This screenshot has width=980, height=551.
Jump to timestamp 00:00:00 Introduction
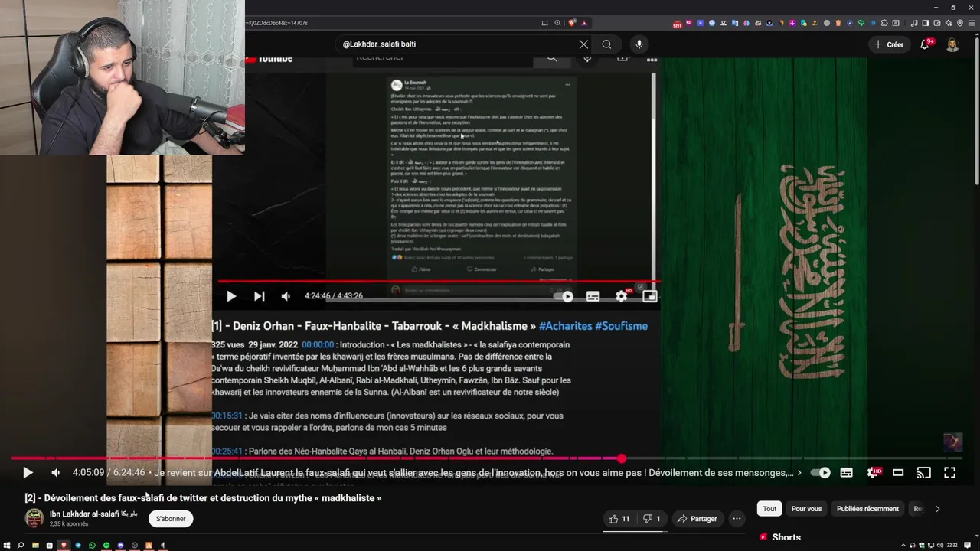[x=318, y=345]
